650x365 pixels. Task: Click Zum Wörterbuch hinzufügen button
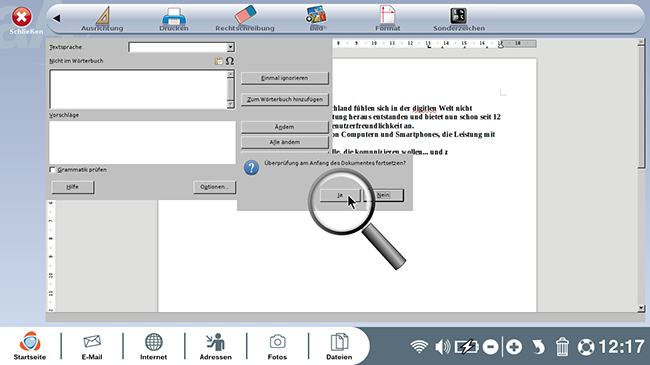[284, 100]
